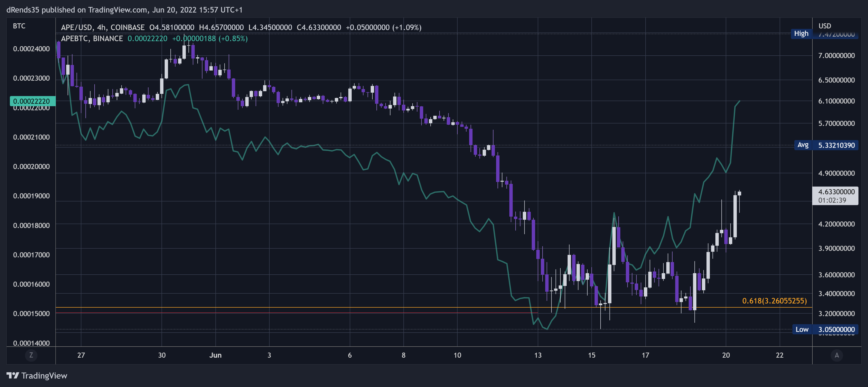Select the High price label
The height and width of the screenshot is (387, 868).
(x=801, y=33)
